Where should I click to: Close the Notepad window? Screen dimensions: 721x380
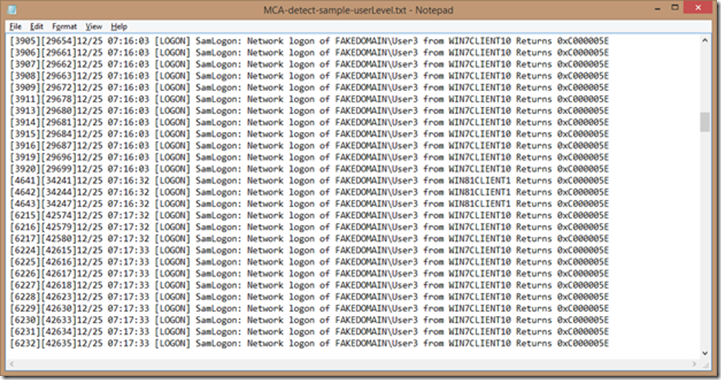point(698,8)
